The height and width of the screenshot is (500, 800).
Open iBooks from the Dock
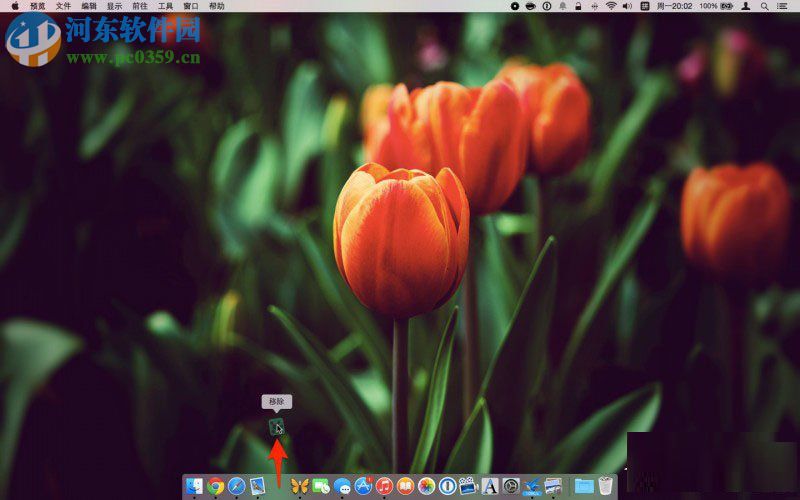point(406,486)
